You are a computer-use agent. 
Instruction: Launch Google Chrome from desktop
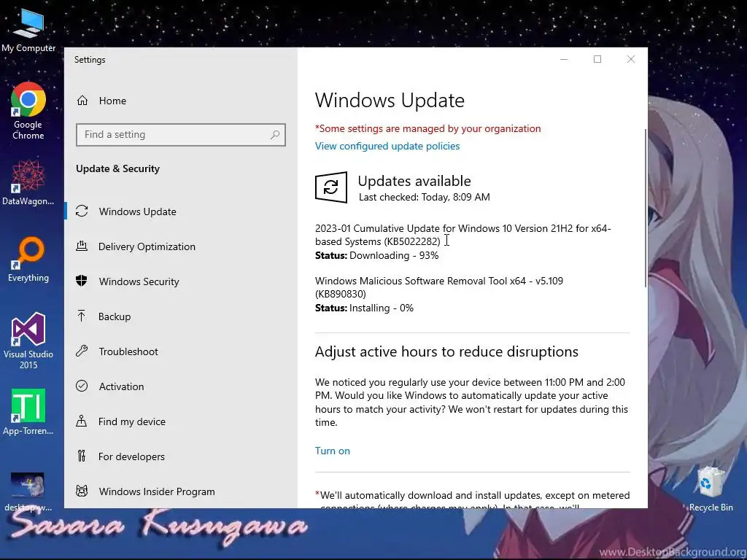[x=28, y=111]
